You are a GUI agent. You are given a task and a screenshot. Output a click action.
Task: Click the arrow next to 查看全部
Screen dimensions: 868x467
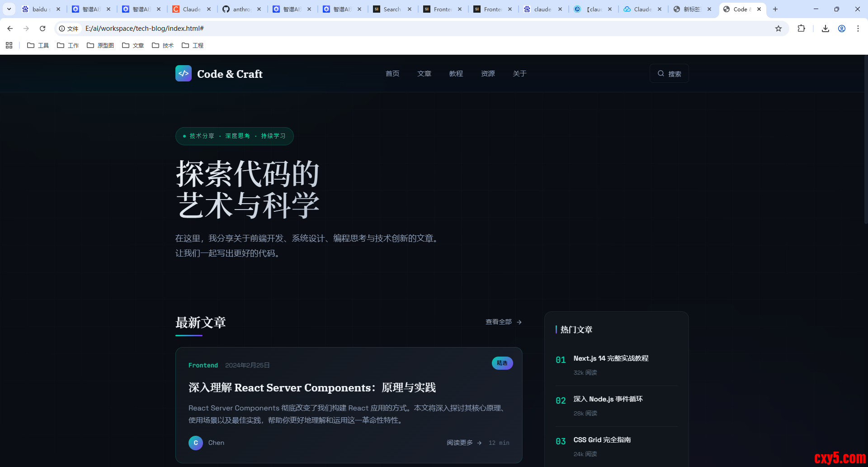click(x=519, y=322)
